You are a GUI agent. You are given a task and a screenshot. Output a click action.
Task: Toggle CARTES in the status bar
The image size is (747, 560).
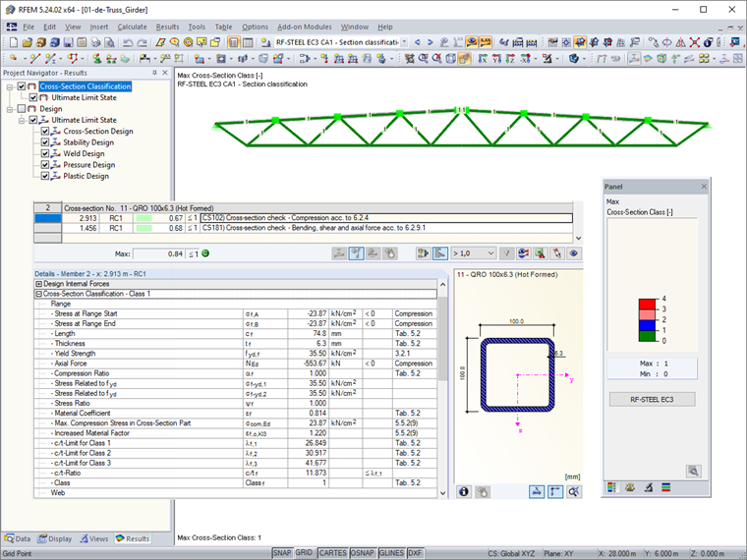pyautogui.click(x=332, y=553)
